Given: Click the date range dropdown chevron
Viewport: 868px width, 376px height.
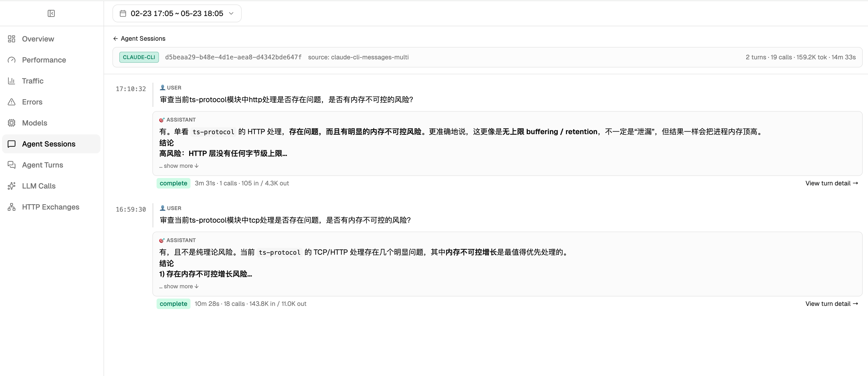Looking at the screenshot, I should (231, 13).
